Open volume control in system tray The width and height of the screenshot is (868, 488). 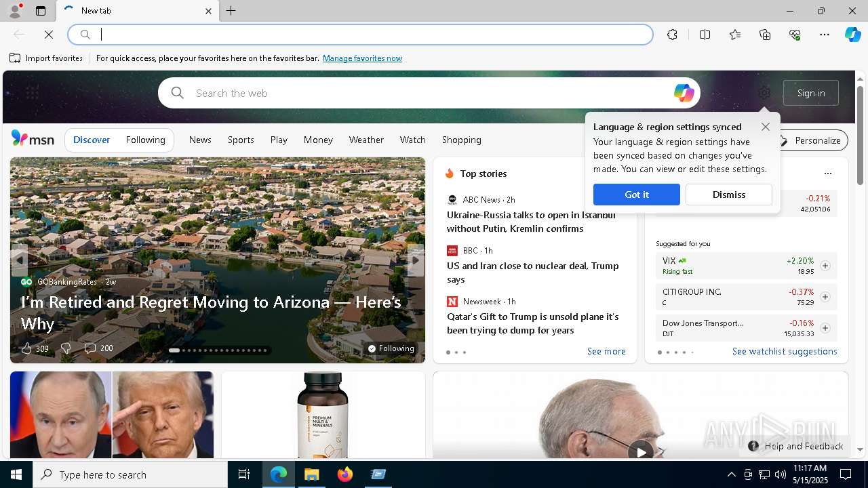[x=781, y=474]
